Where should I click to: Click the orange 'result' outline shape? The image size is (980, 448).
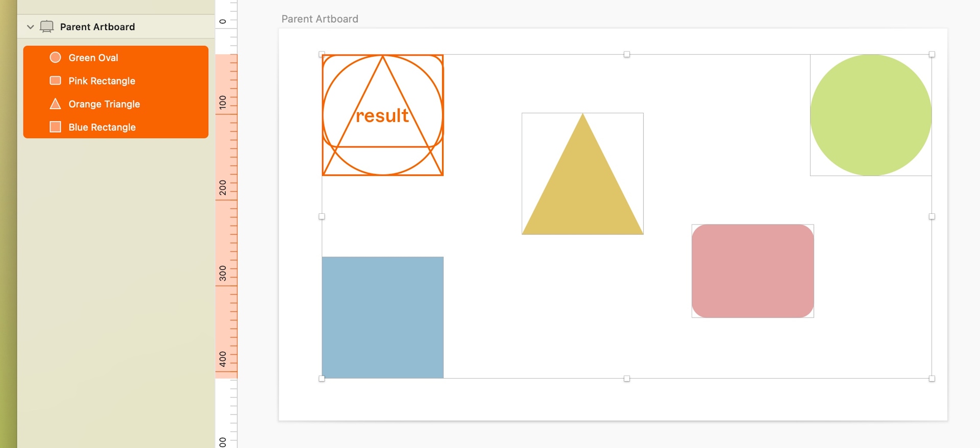click(x=383, y=115)
